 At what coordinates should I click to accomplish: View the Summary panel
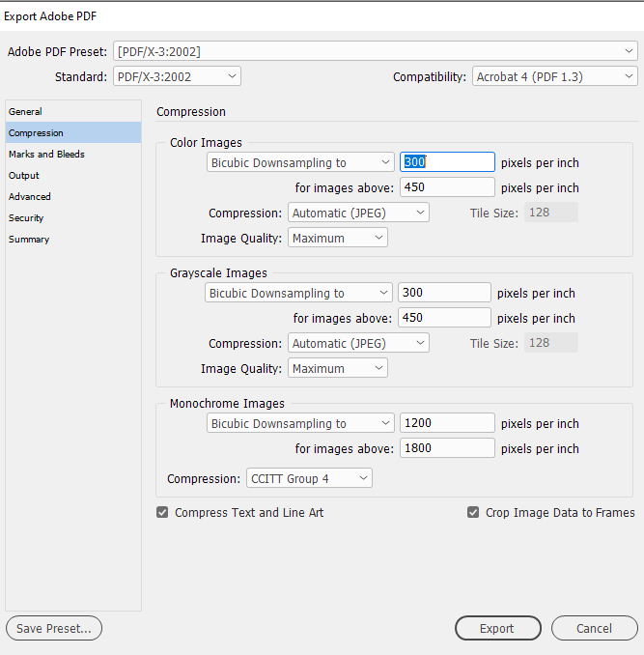coord(73,240)
